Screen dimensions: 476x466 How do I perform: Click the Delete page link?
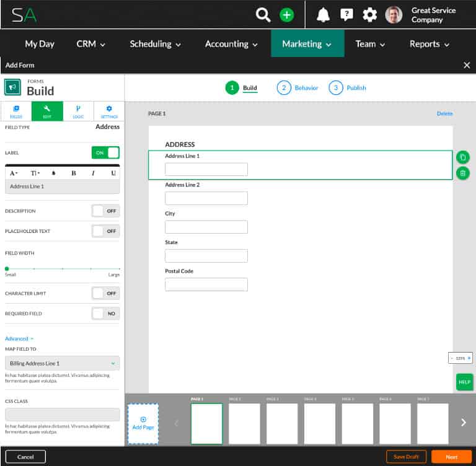click(444, 113)
